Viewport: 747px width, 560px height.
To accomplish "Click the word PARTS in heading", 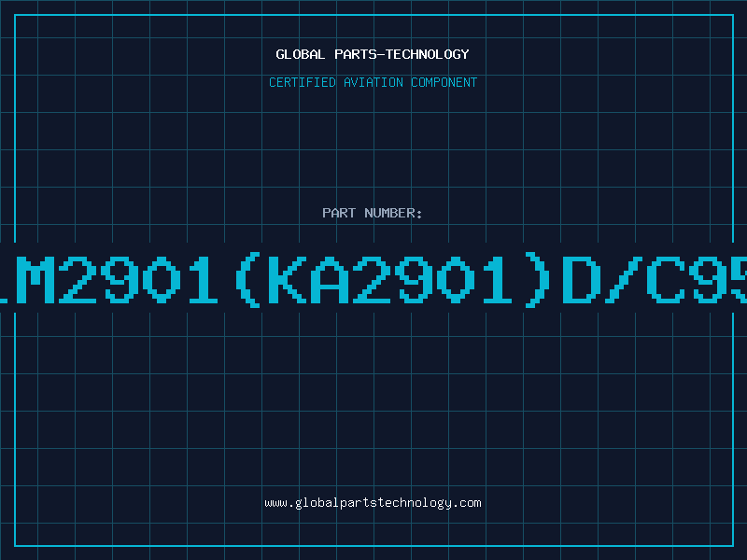I will click(x=355, y=54).
